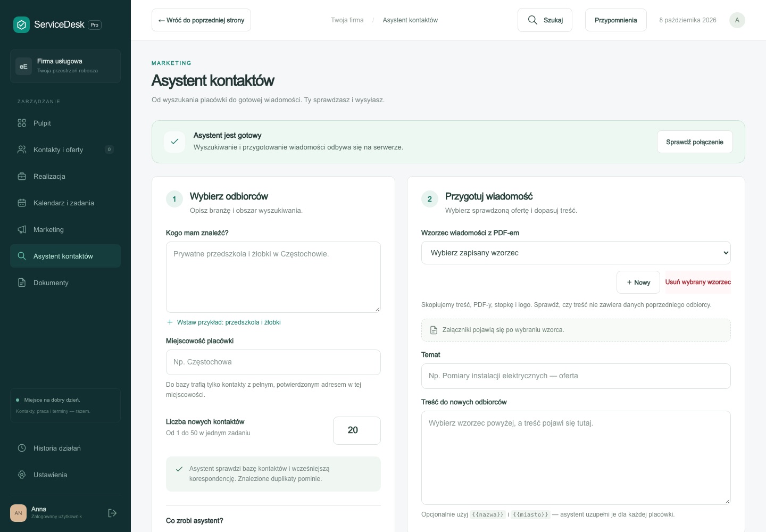This screenshot has height=532, width=766.
Task: Open Marketing in the sidebar menu
Action: pyautogui.click(x=65, y=229)
